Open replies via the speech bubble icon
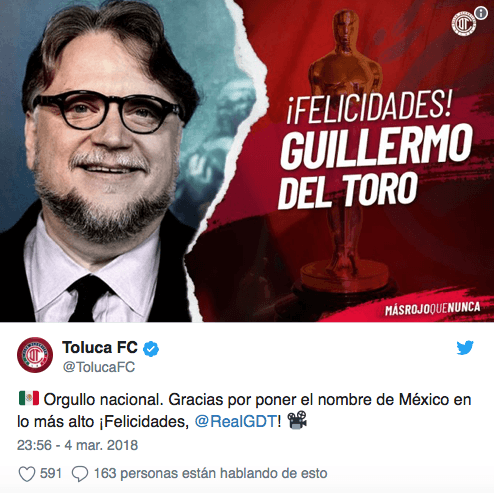 [80, 474]
